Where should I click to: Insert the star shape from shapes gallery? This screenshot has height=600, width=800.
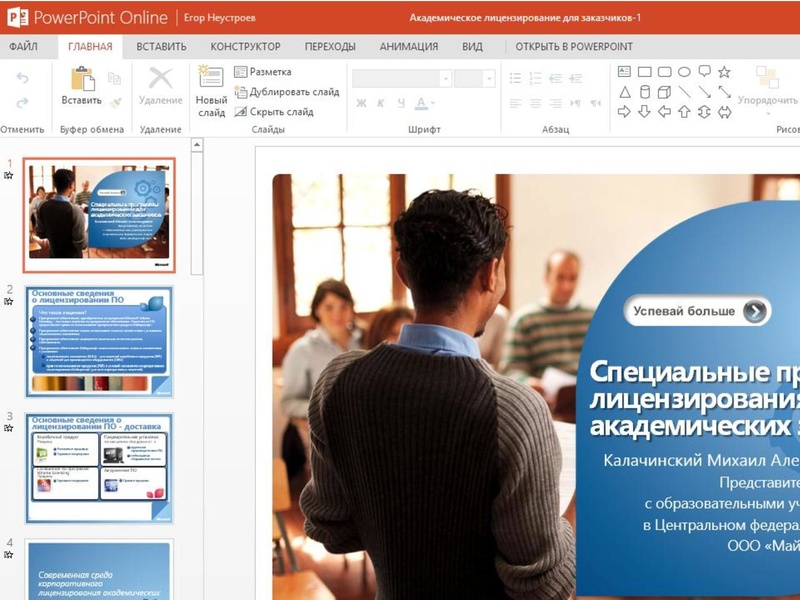(724, 72)
